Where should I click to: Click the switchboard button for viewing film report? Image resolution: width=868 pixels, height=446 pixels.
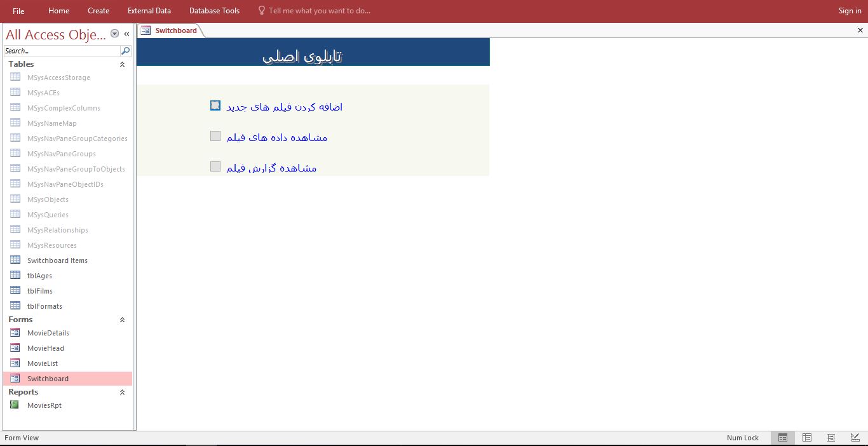(215, 166)
